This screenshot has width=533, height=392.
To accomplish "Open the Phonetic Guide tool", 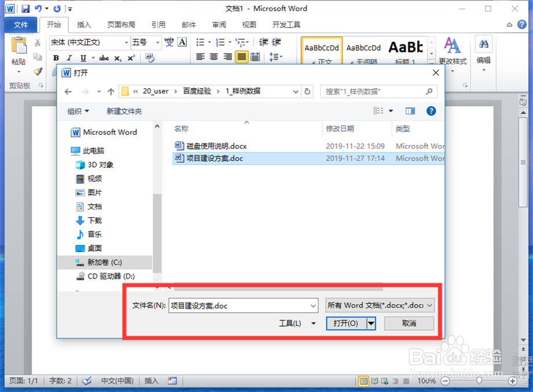I will [x=169, y=42].
